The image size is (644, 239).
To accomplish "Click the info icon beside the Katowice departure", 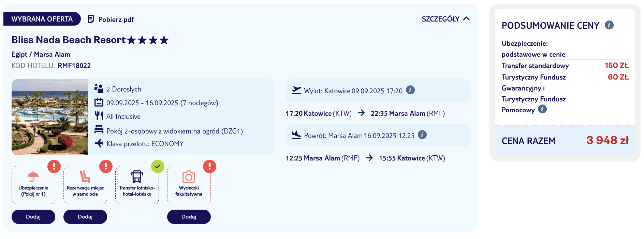I will pos(410,90).
